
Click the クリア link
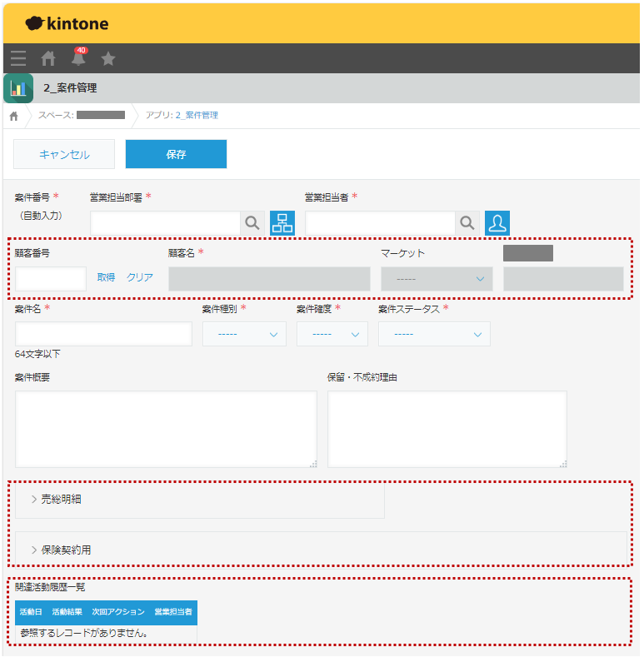tap(140, 278)
